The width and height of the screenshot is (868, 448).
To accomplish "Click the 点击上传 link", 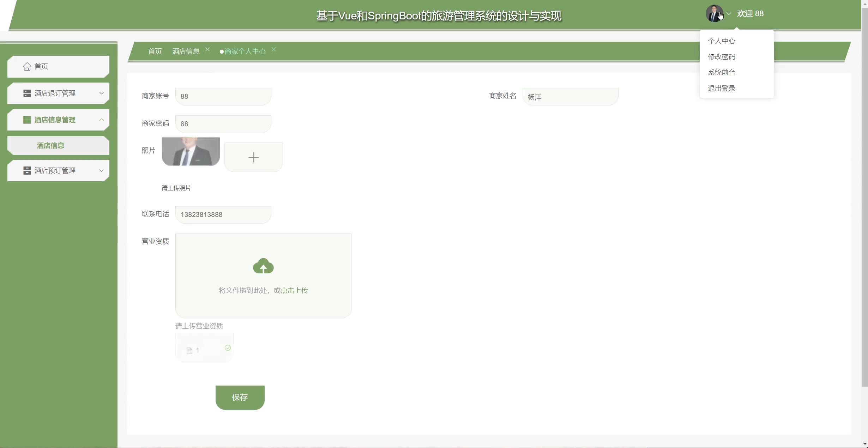I will tap(294, 290).
